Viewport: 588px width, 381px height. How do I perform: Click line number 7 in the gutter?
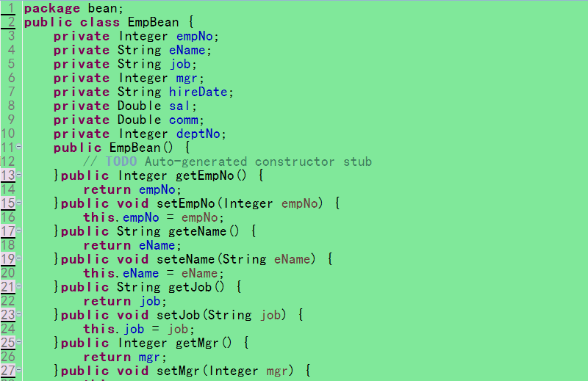click(x=10, y=92)
